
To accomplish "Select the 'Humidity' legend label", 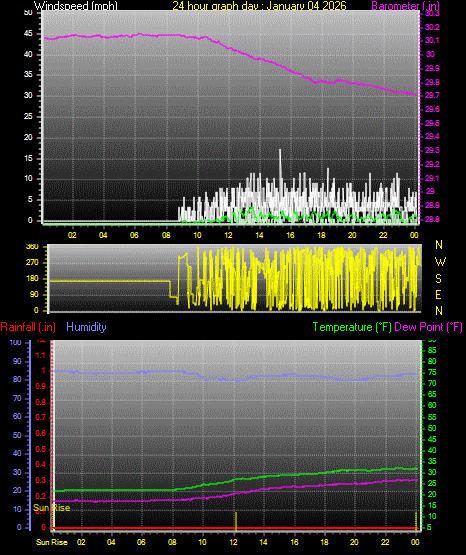I will (x=86, y=327).
